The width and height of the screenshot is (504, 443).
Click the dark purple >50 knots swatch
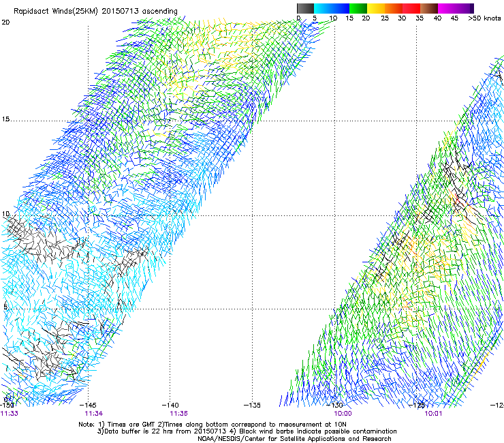(471, 8)
